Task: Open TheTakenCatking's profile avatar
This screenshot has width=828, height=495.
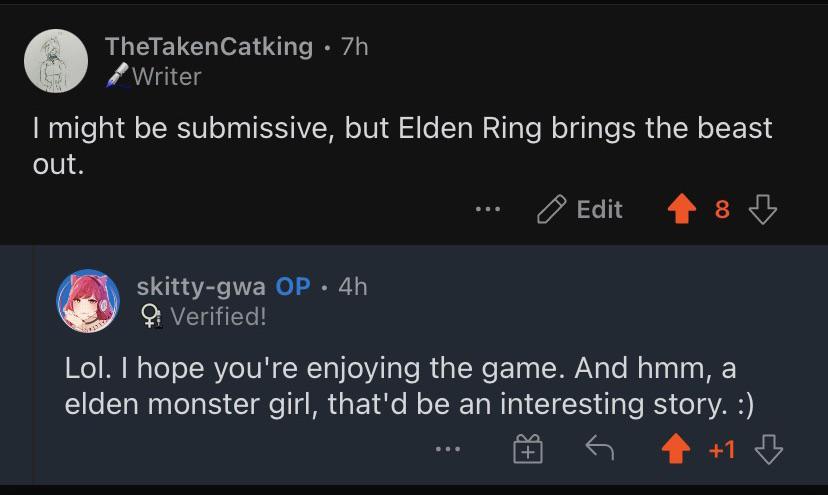Action: click(x=55, y=60)
